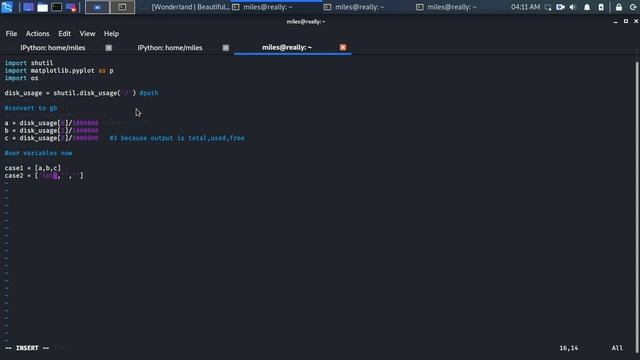
Task: Maximize the terminal window
Action: point(626,21)
